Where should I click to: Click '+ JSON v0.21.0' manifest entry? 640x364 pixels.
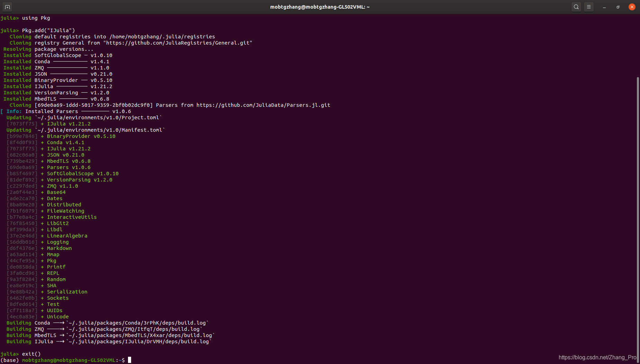coord(63,155)
